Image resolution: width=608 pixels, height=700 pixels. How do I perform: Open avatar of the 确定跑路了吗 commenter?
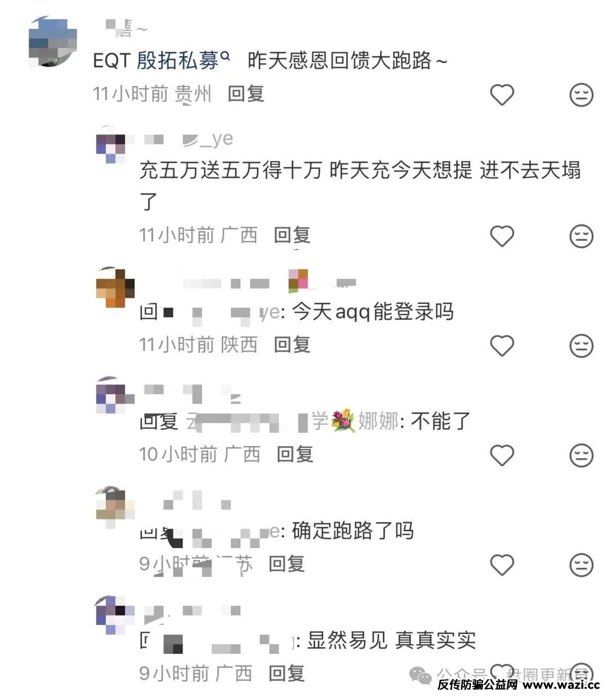click(x=115, y=506)
